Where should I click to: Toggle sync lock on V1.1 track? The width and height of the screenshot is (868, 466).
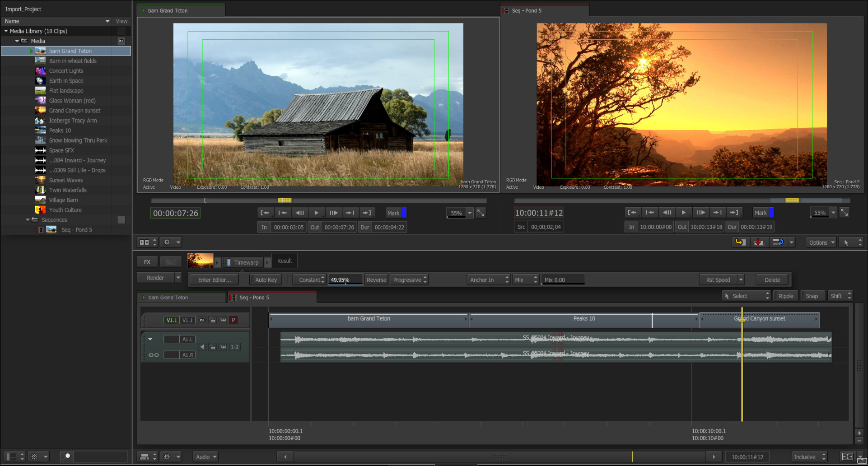pos(223,320)
